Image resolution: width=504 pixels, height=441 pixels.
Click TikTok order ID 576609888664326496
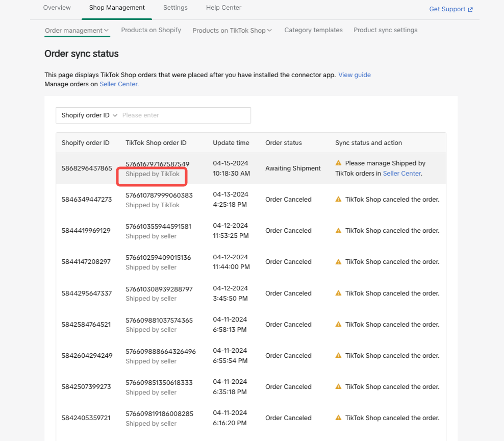tap(161, 352)
